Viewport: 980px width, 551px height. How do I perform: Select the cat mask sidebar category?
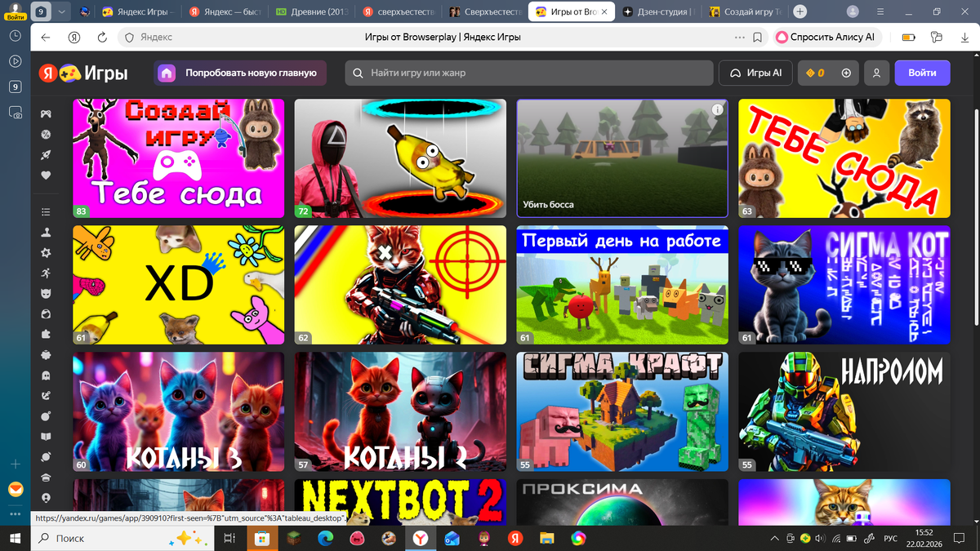point(47,293)
